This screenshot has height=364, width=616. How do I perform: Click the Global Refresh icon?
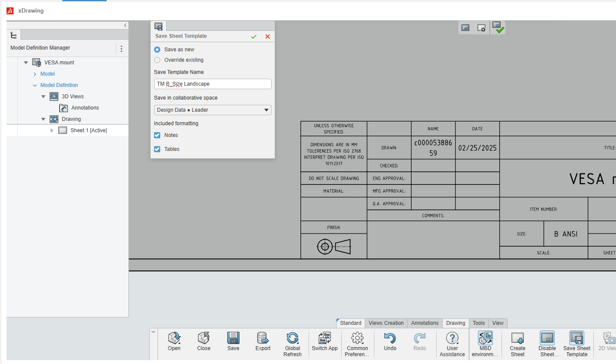[293, 338]
